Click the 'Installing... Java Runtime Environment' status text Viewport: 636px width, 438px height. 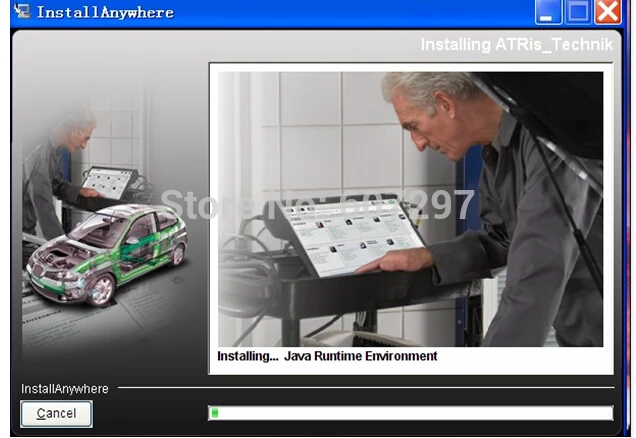[327, 356]
